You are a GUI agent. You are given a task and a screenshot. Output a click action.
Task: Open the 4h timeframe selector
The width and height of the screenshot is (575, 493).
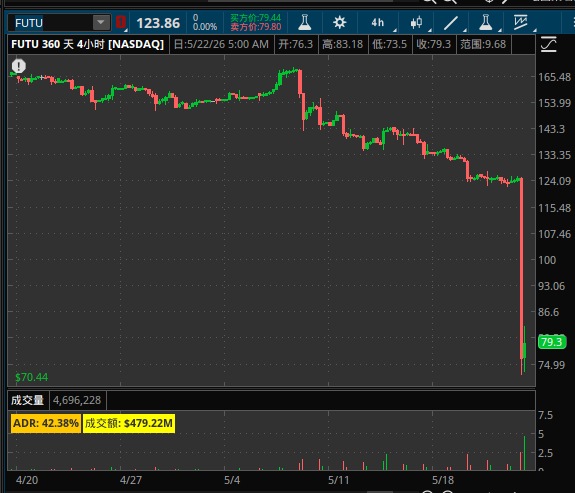[378, 22]
